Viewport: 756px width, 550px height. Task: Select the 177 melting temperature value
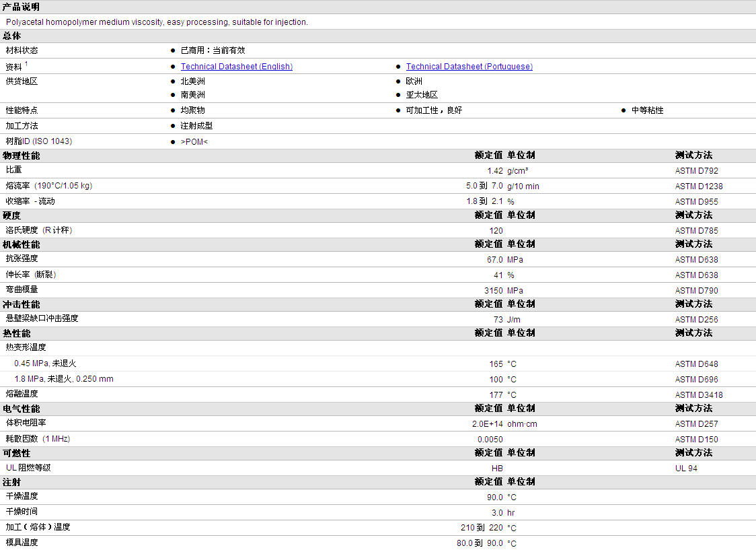(x=496, y=395)
